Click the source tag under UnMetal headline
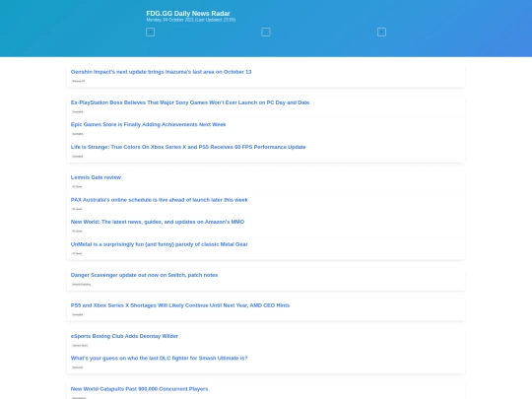 click(77, 254)
